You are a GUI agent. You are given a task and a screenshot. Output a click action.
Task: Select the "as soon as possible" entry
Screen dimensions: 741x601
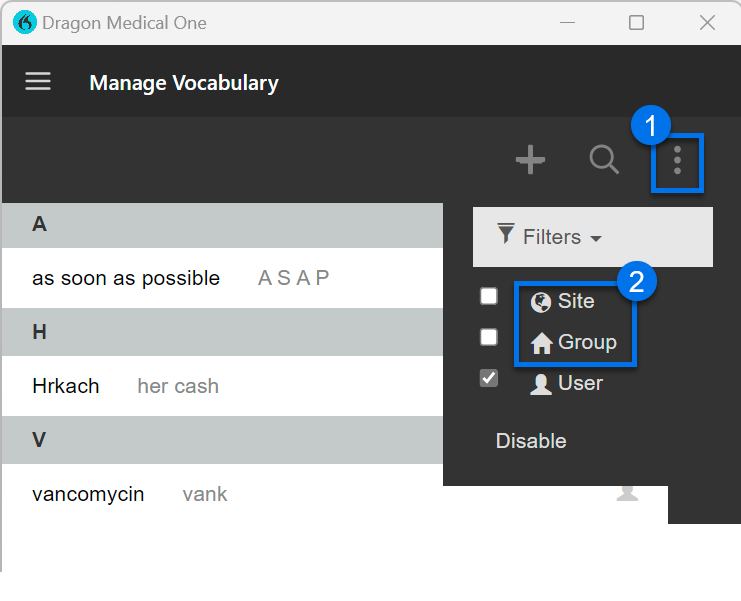click(x=126, y=278)
